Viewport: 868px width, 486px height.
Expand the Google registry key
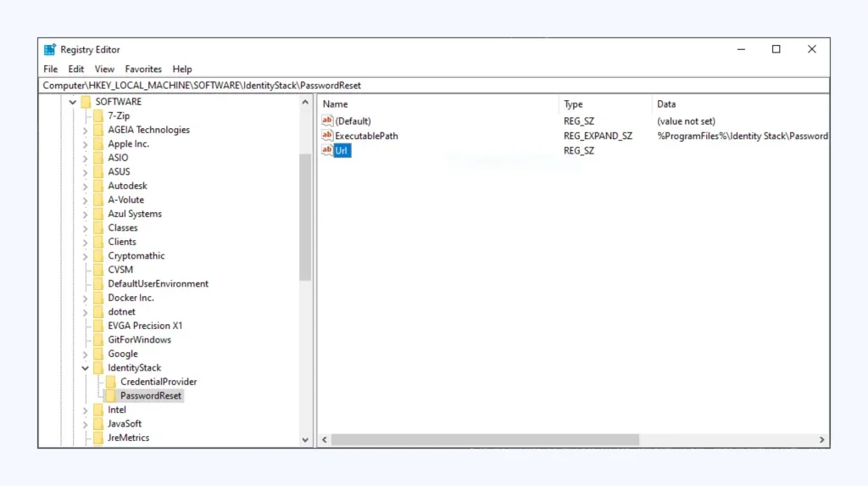click(x=85, y=354)
